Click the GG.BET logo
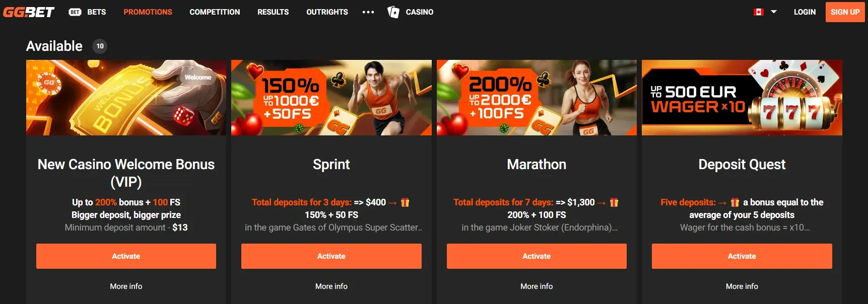The height and width of the screenshot is (304, 868). (29, 12)
